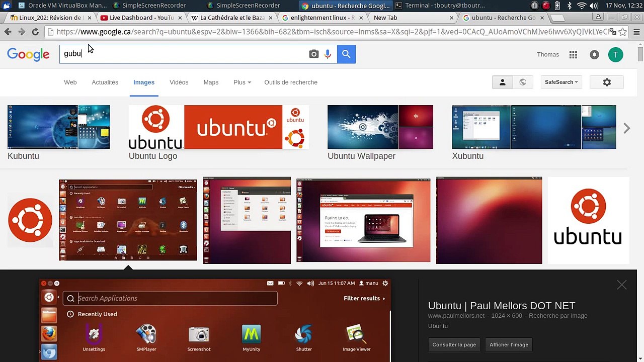The width and height of the screenshot is (644, 362).
Task: Open the Maps results tab
Action: [211, 82]
